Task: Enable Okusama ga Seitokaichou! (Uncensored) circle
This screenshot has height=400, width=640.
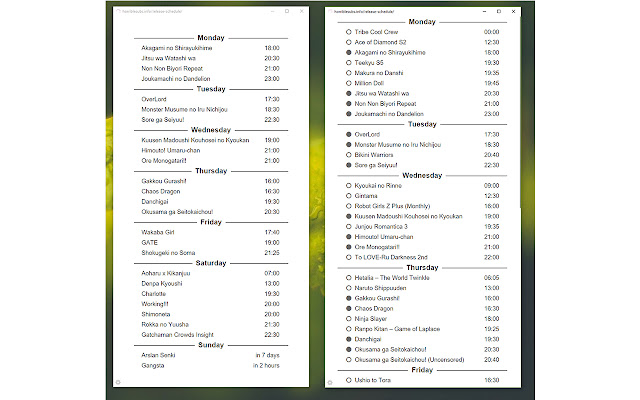Action: click(349, 360)
